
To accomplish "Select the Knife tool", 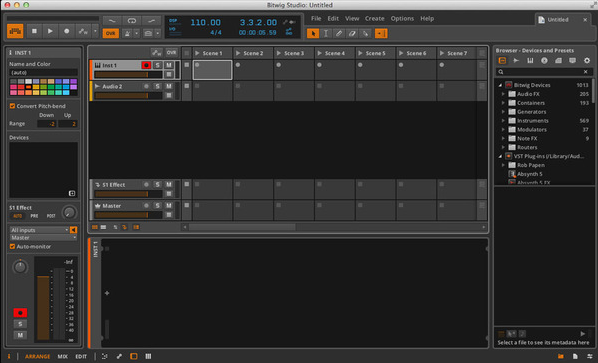I will click(x=365, y=34).
